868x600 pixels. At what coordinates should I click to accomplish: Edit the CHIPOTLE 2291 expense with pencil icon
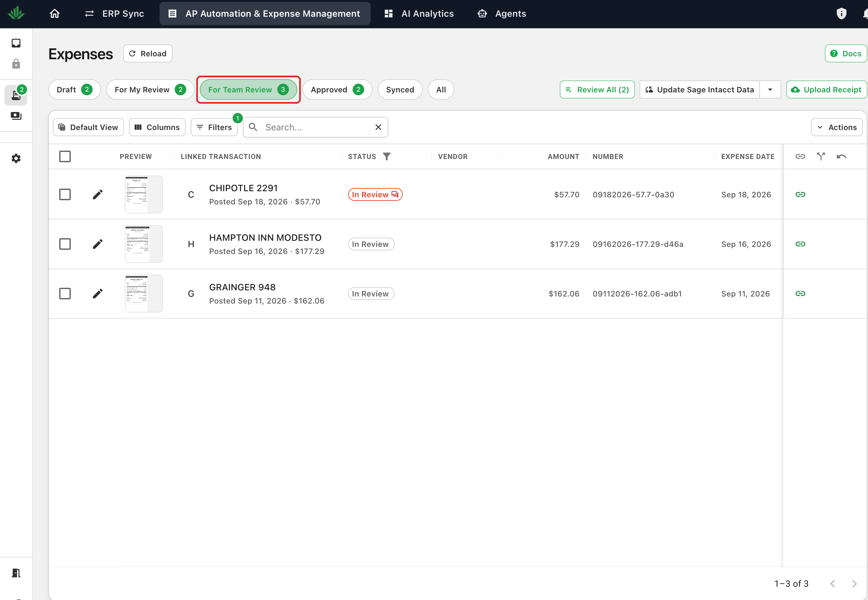(x=98, y=195)
